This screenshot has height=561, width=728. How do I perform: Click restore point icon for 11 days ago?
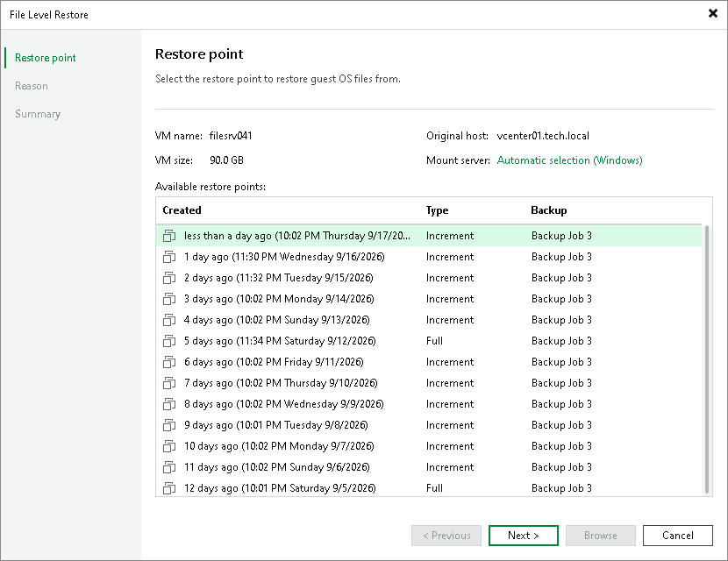point(169,467)
